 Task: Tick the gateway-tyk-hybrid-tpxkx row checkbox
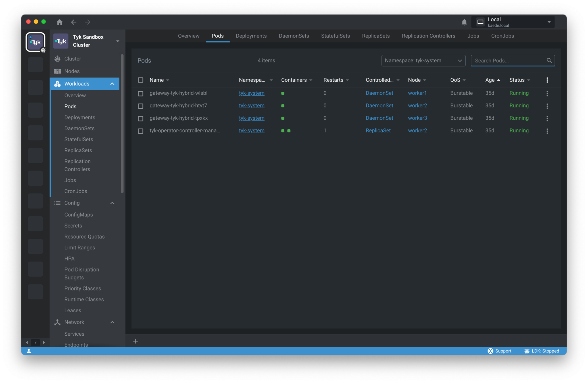[x=140, y=118]
